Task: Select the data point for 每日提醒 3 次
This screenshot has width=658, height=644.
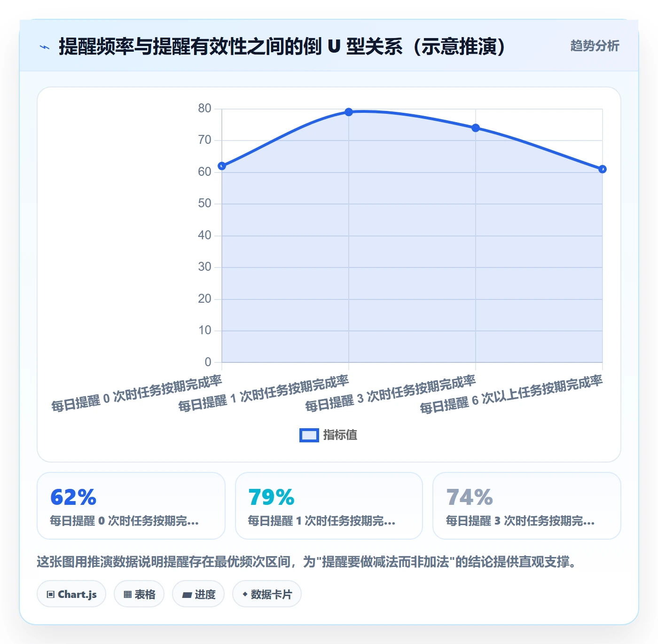Action: 476,128
